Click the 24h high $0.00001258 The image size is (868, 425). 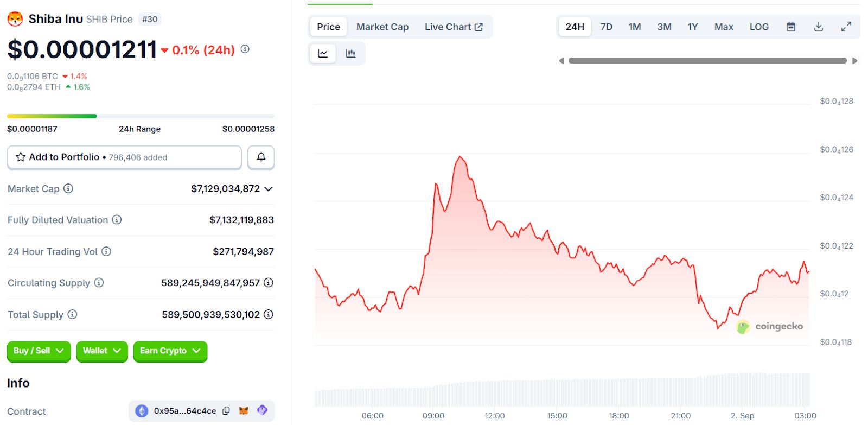tap(248, 129)
